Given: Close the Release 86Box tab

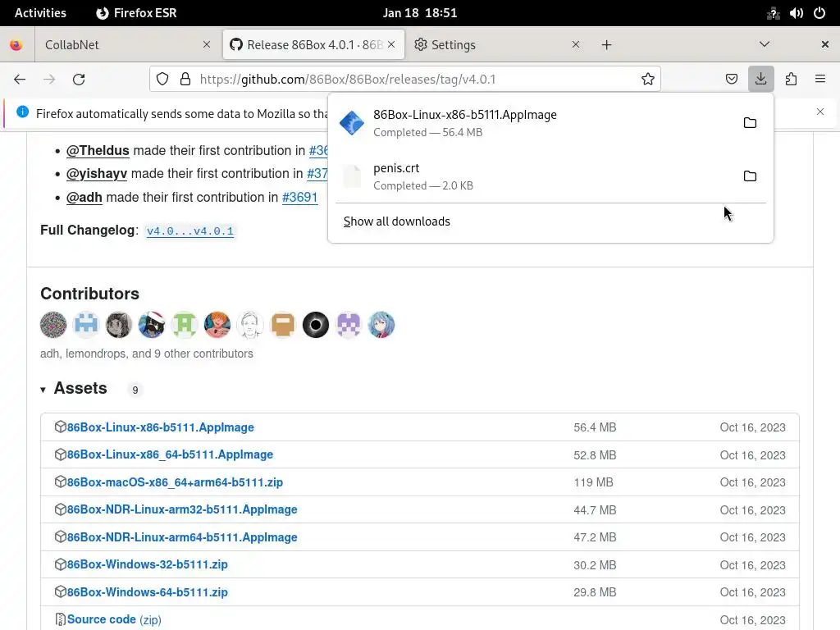Looking at the screenshot, I should tap(391, 44).
